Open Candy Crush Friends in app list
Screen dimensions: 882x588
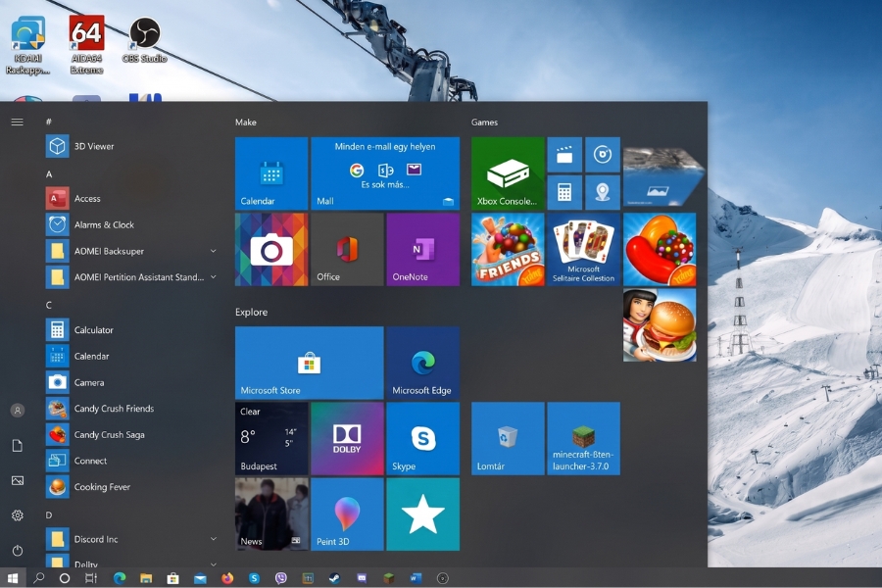tap(132, 409)
